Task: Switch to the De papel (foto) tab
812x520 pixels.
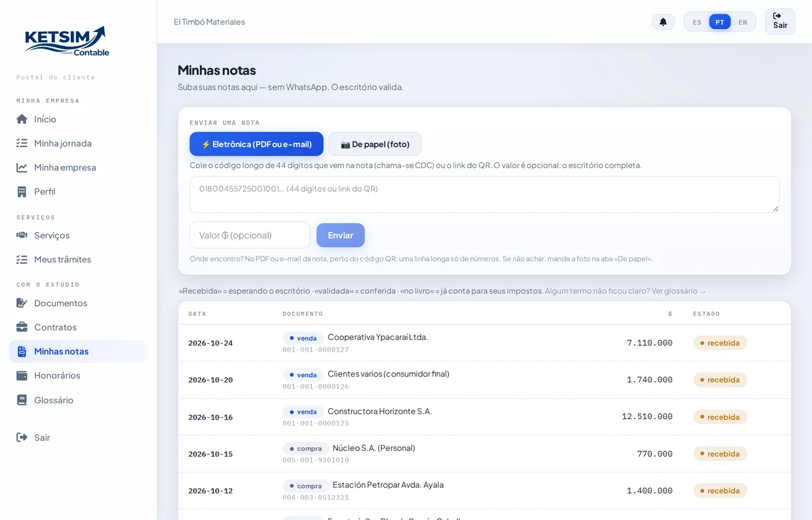Action: (375, 144)
